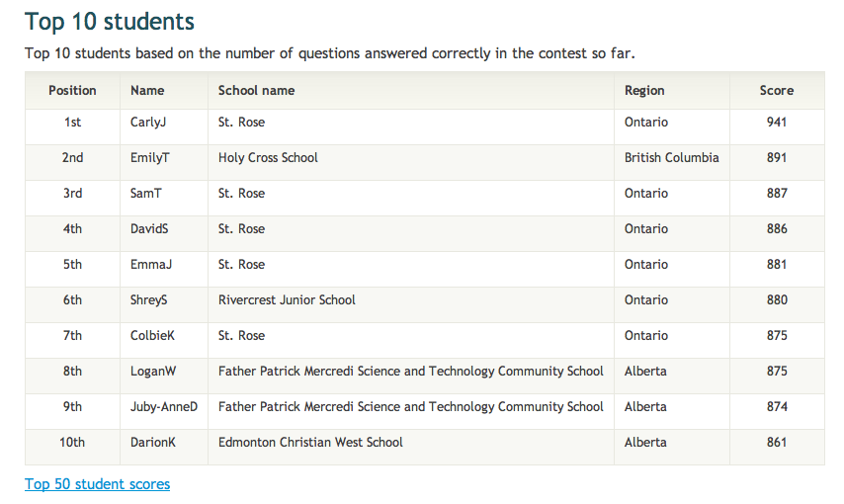Image resolution: width=844 pixels, height=504 pixels.
Task: Click on ColbieK in the table
Action: point(152,336)
